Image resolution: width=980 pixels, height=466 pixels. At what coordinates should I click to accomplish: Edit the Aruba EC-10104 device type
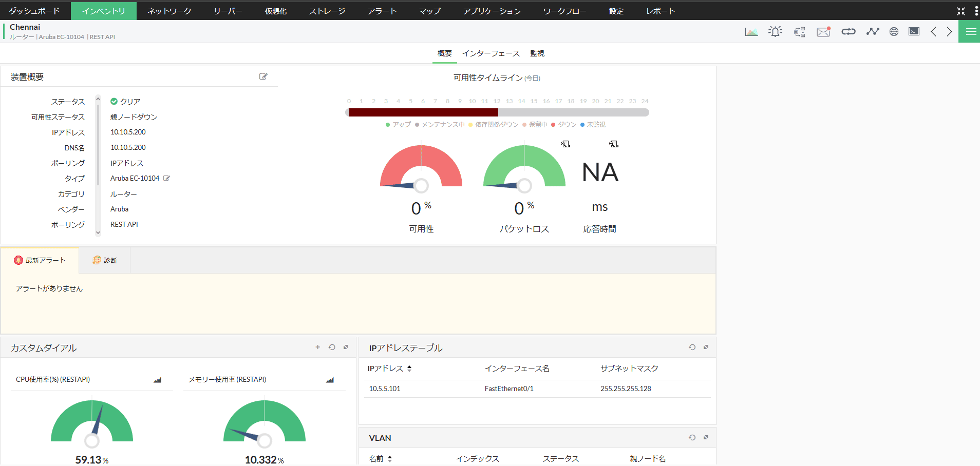166,178
